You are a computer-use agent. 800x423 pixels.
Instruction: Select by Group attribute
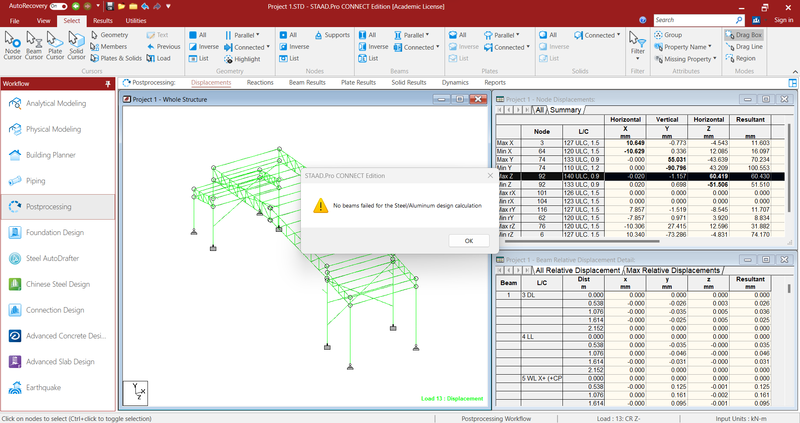pos(668,35)
